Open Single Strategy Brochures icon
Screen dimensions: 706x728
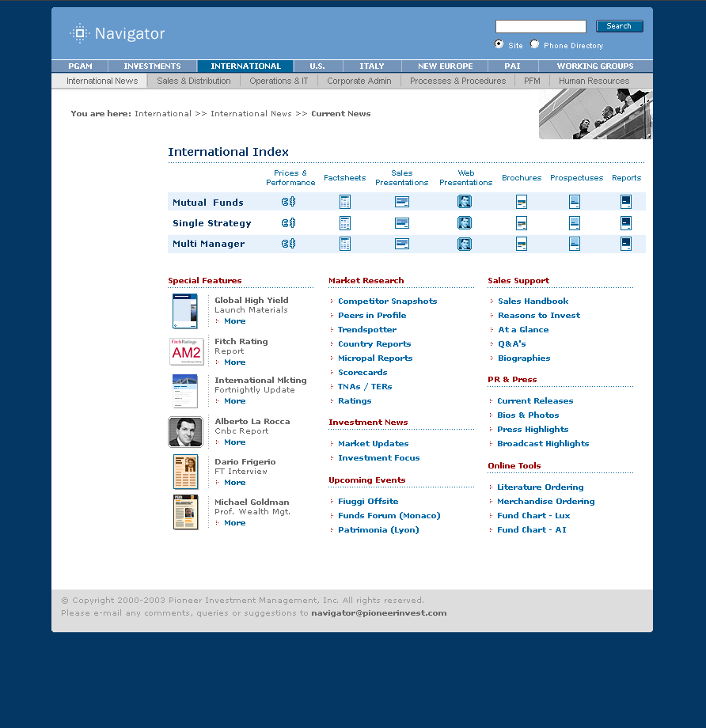(522, 223)
